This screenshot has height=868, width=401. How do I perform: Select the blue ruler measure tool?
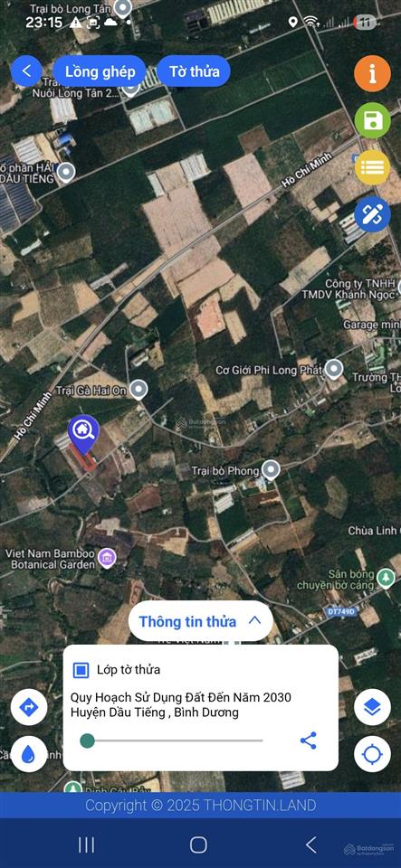(372, 214)
